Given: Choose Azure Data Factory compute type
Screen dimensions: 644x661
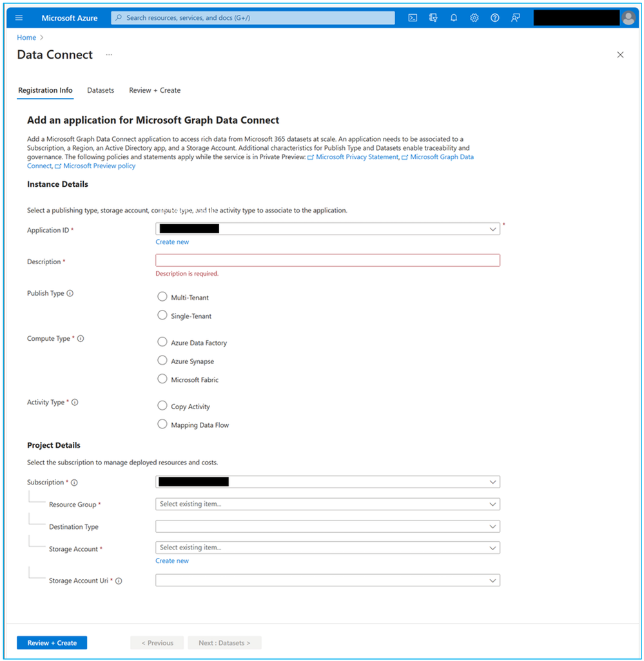Looking at the screenshot, I should pyautogui.click(x=162, y=342).
